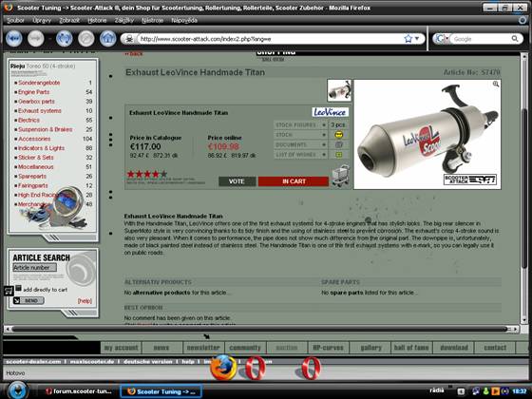Screen dimensions: 532x399
Task: Toggle the add directly to cart checkbox
Action: pos(18,288)
